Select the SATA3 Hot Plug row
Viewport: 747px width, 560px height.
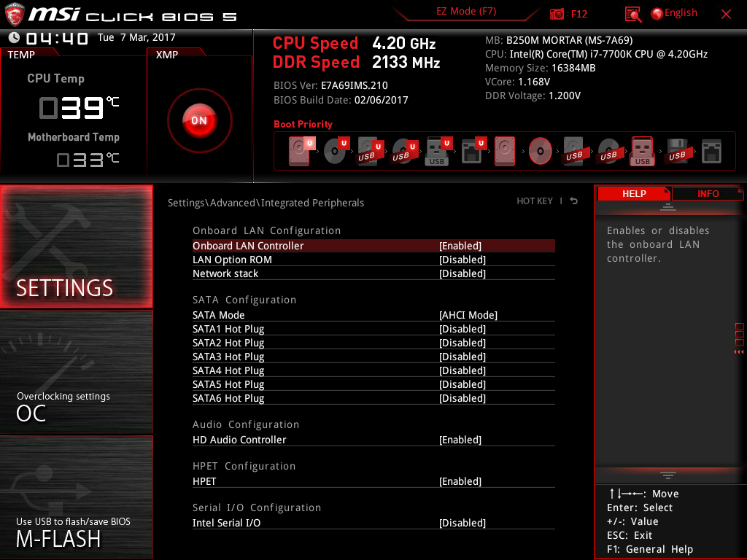[x=373, y=357]
